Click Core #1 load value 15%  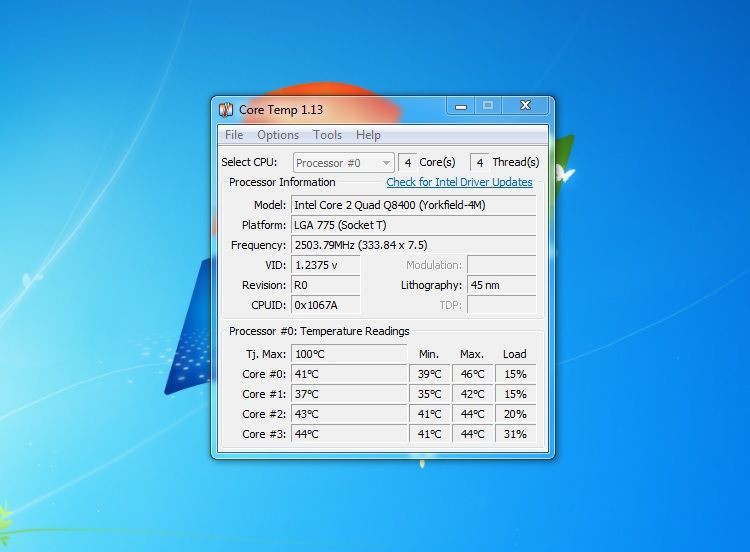(x=515, y=395)
